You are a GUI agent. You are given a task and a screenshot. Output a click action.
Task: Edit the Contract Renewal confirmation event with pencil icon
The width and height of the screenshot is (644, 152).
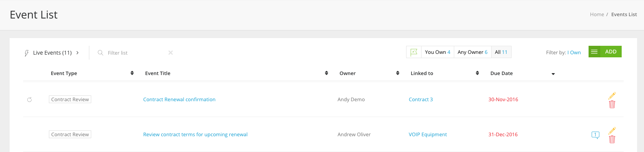[612, 95]
